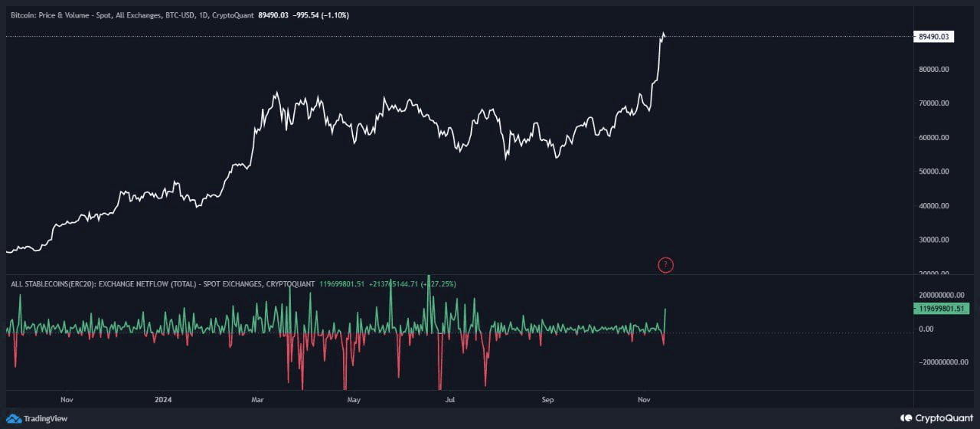Click the −995.54 (−1.10%) price change text

click(320, 15)
